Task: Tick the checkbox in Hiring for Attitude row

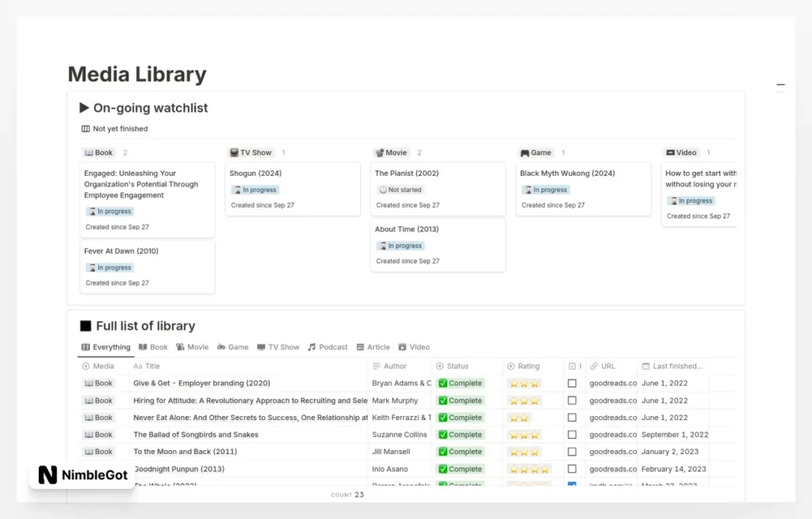Action: click(x=572, y=400)
